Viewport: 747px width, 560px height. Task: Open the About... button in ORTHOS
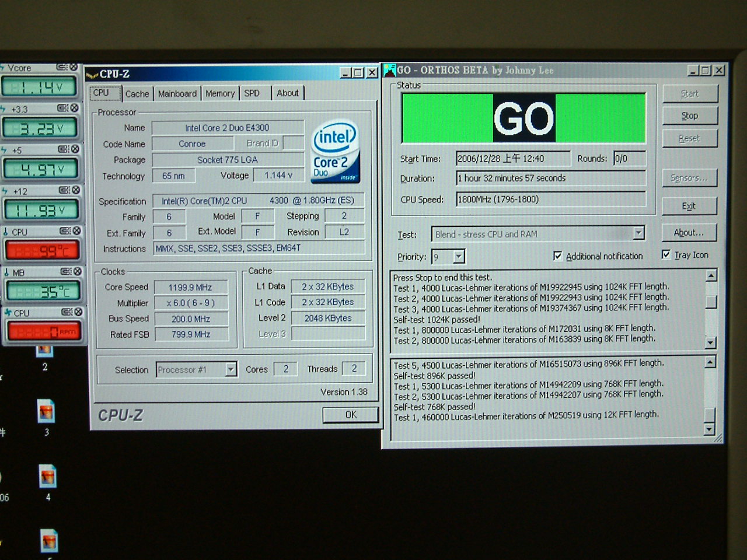[x=689, y=232]
